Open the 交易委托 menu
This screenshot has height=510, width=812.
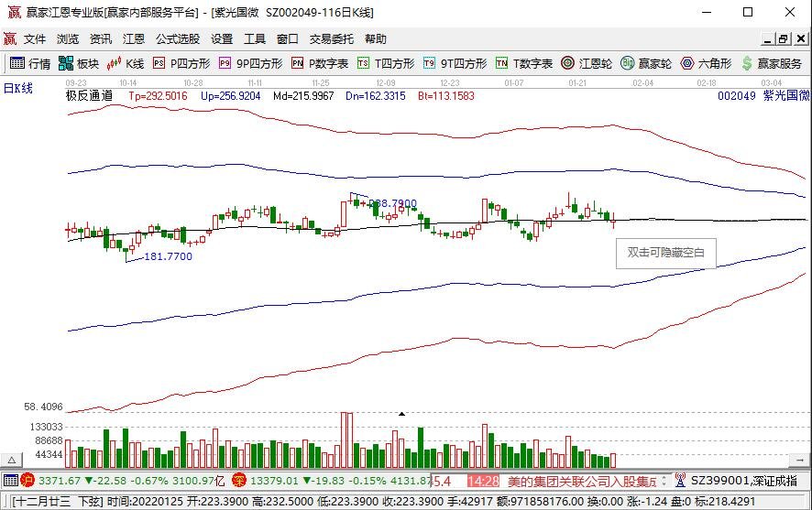click(x=332, y=38)
